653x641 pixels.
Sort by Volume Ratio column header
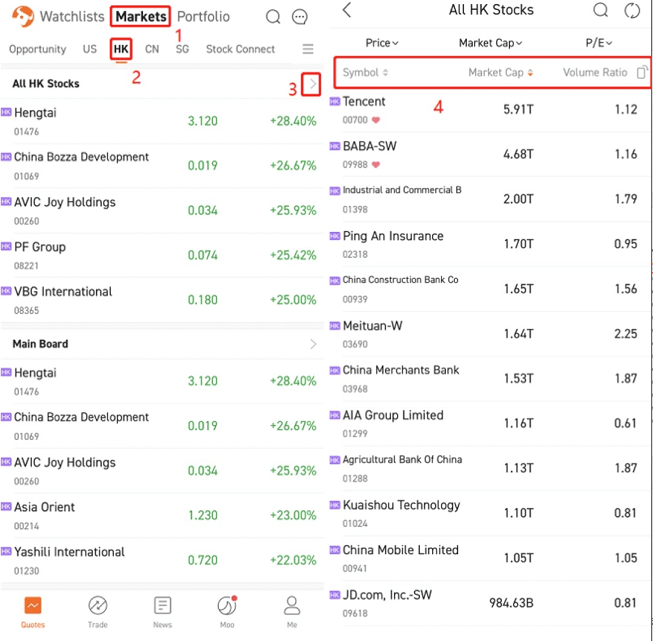click(x=595, y=72)
